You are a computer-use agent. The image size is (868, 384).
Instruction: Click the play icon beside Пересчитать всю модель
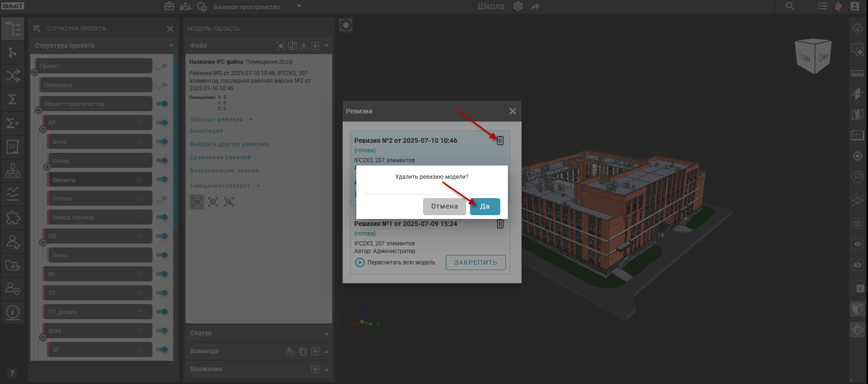pyautogui.click(x=360, y=262)
